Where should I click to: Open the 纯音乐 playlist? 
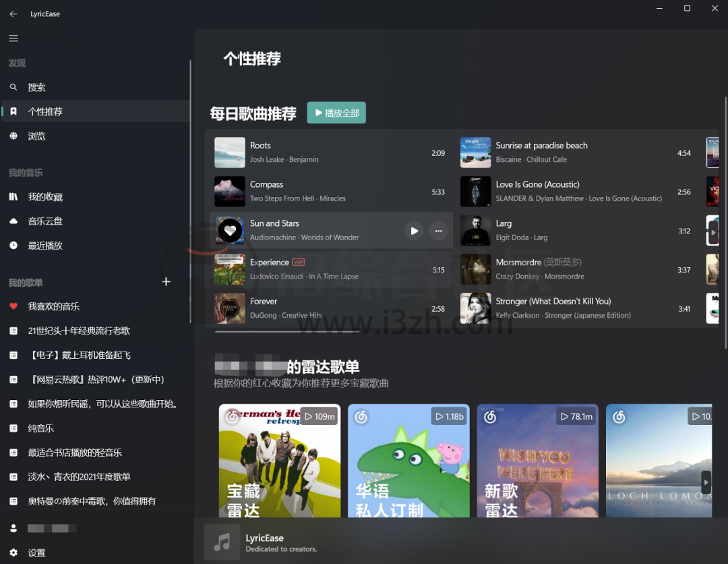click(96, 428)
